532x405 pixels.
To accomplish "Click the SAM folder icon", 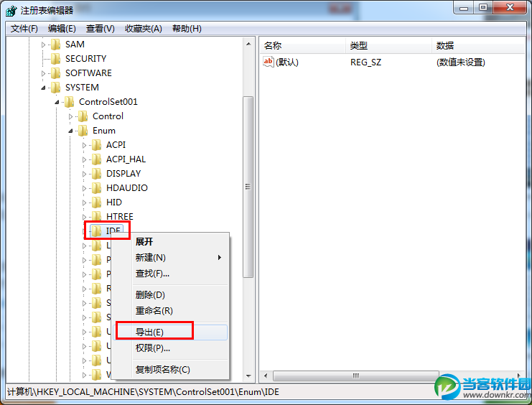I will pos(56,45).
